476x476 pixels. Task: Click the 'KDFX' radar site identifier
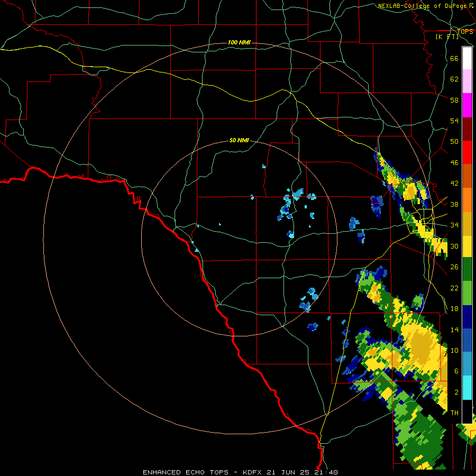tap(252, 472)
